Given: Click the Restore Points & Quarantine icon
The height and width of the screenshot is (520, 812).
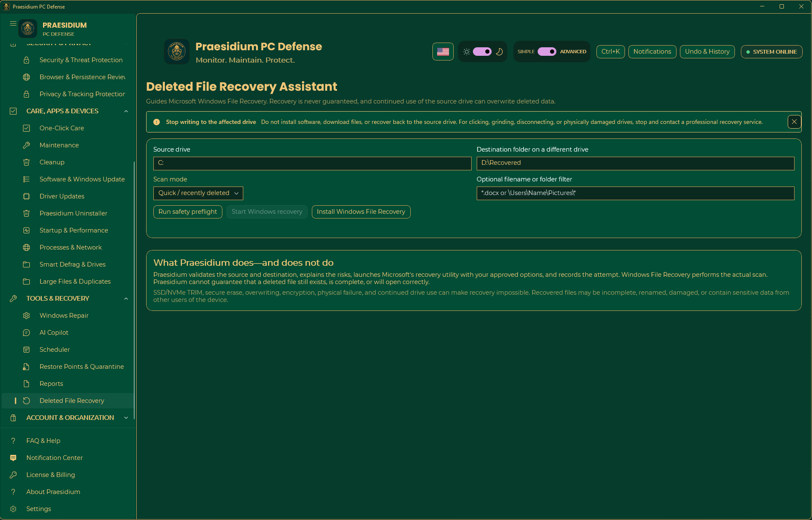Looking at the screenshot, I should pos(26,367).
